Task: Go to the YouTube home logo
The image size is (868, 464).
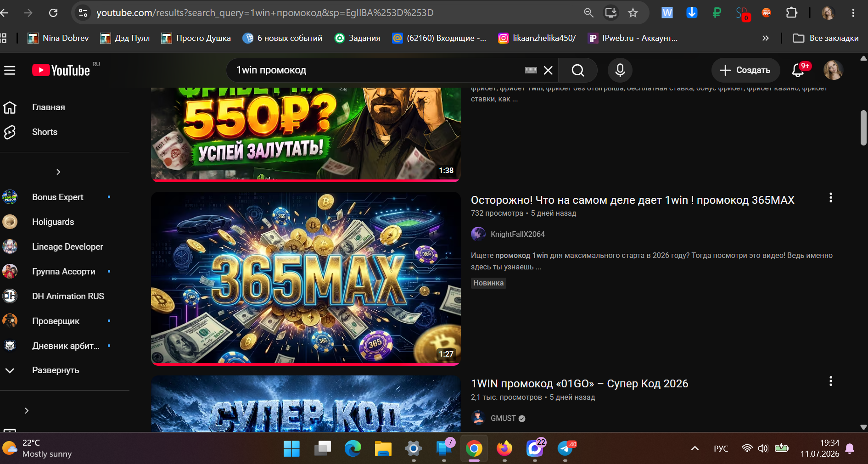Action: (x=61, y=70)
